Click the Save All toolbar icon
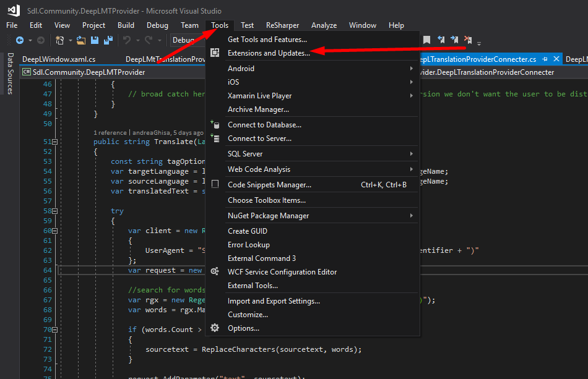 tap(108, 40)
